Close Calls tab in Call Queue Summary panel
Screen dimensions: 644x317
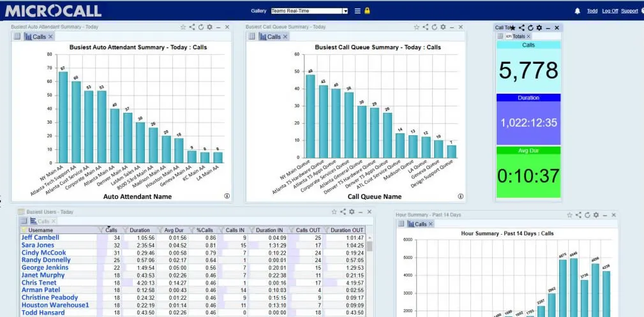pyautogui.click(x=285, y=36)
